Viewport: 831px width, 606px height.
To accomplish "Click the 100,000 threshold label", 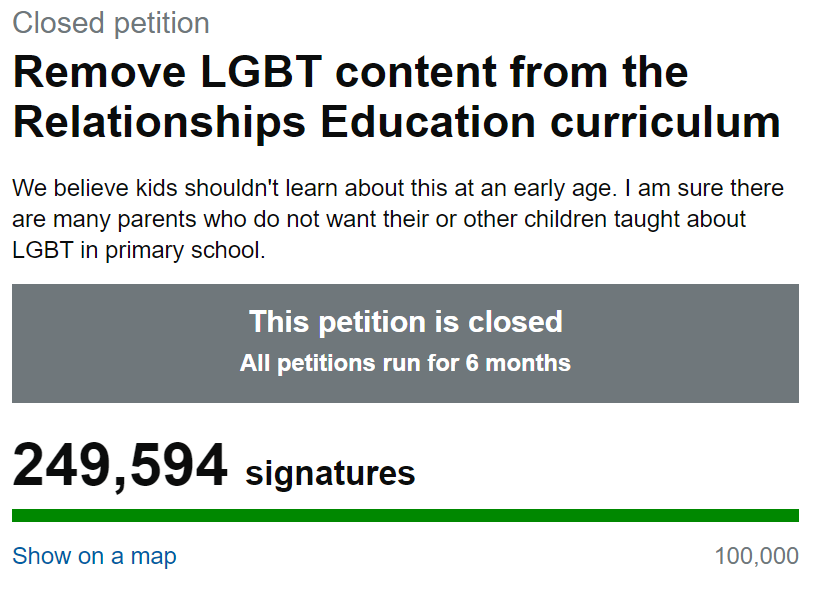I will pyautogui.click(x=757, y=556).
